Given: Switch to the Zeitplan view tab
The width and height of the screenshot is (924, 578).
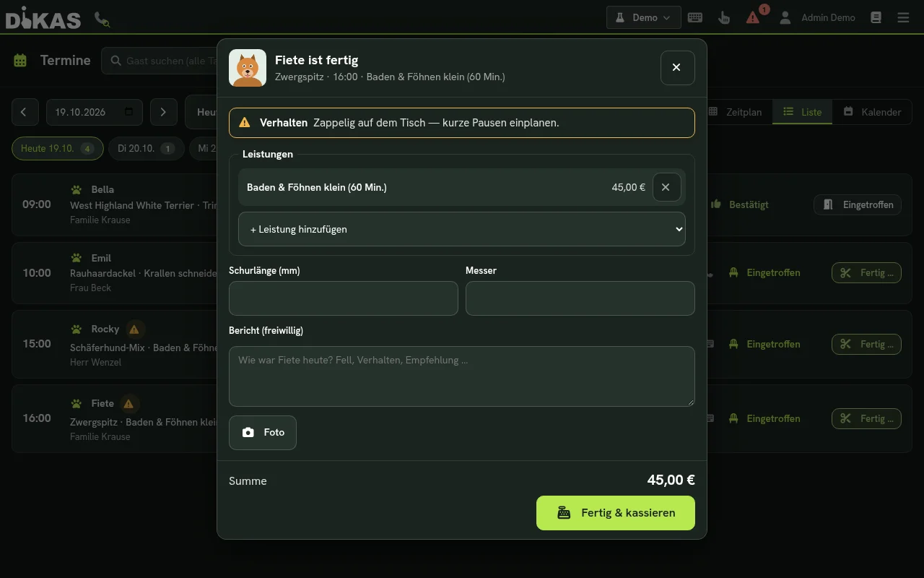Looking at the screenshot, I should 735,112.
